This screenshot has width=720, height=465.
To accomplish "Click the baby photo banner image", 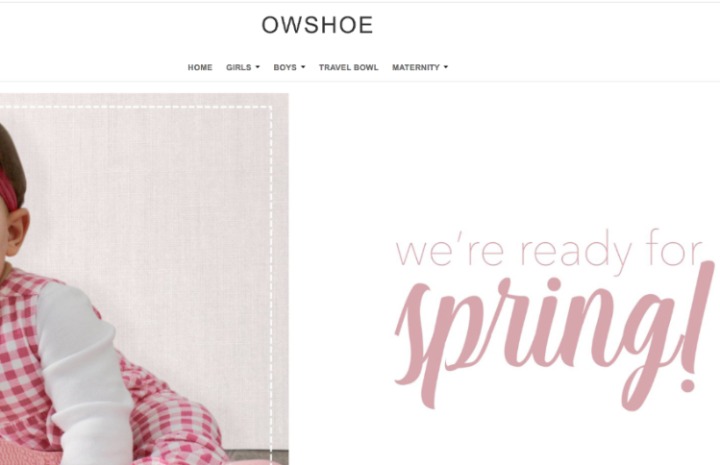I will click(144, 279).
